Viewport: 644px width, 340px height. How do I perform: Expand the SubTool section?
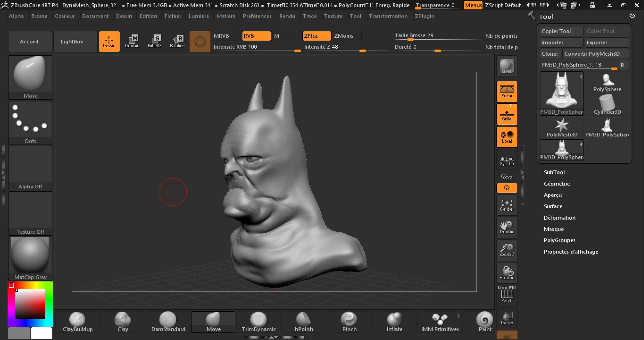click(x=554, y=172)
